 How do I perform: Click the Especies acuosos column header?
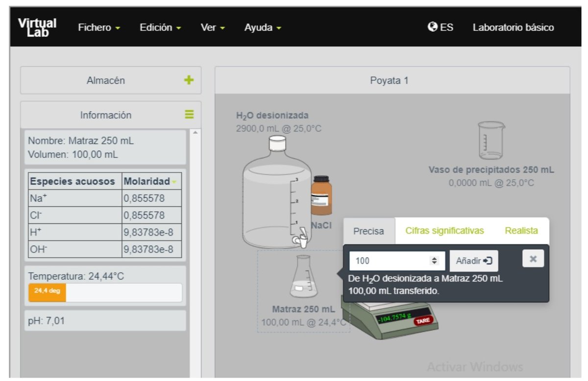coord(73,181)
